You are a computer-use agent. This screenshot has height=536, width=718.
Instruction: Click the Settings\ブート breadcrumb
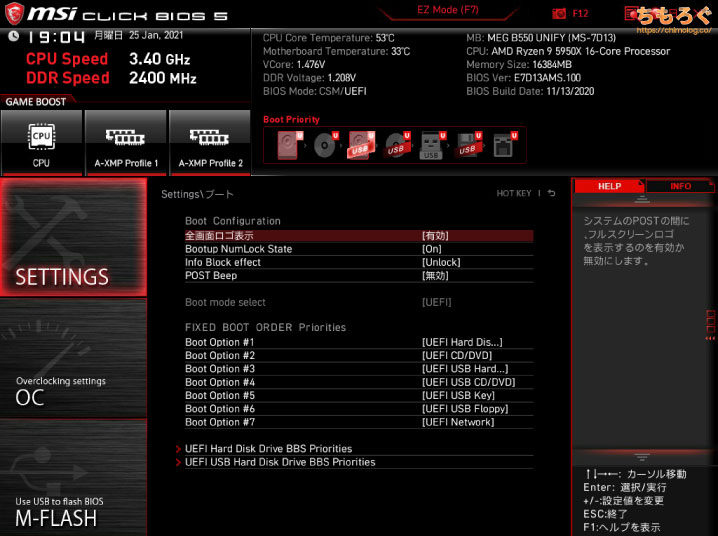[197, 194]
